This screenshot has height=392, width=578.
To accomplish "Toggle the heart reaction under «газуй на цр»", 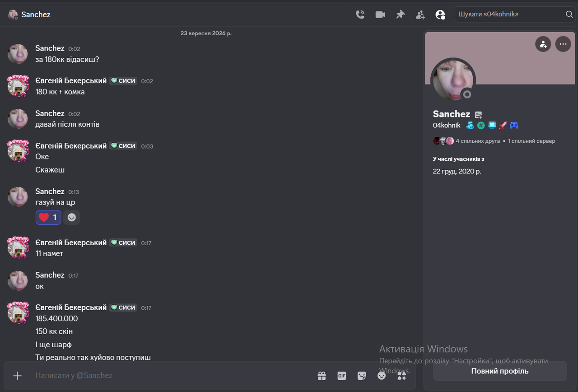I will pos(48,217).
